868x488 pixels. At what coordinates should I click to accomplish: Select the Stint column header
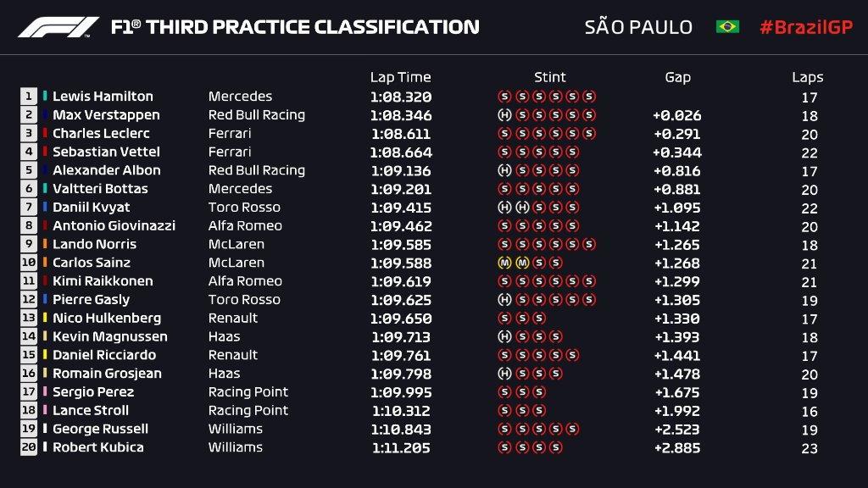click(549, 77)
